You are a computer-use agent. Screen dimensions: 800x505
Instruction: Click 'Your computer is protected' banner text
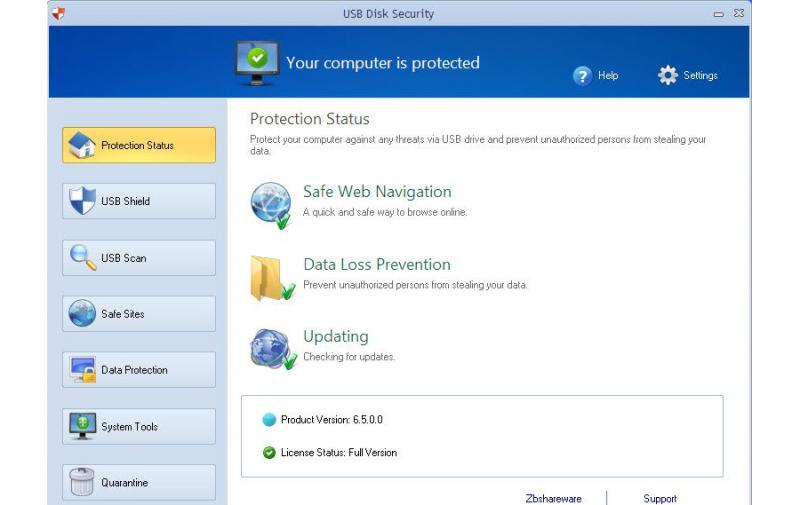pyautogui.click(x=383, y=63)
